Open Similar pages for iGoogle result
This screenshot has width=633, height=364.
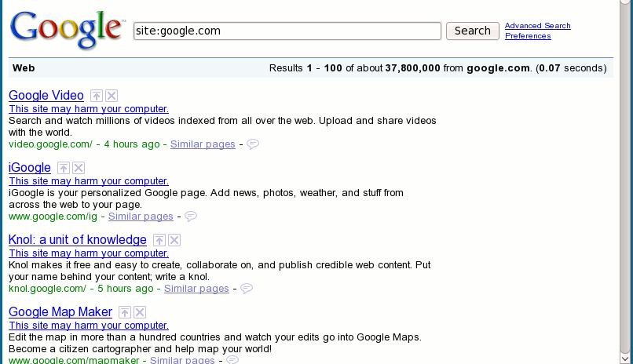click(141, 217)
